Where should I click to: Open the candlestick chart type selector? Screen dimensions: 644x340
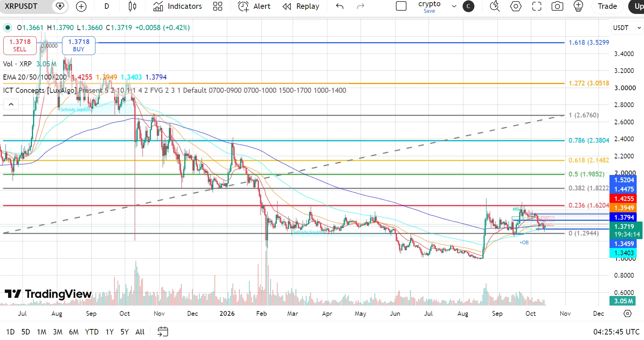point(133,6)
